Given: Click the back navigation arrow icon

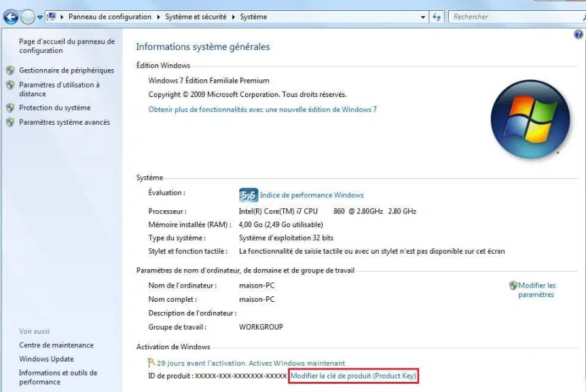Looking at the screenshot, I should (10, 17).
